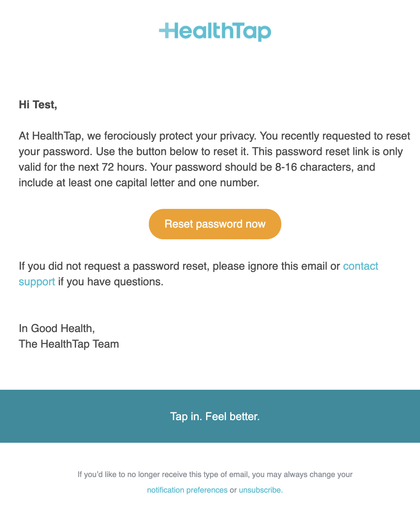
Task: Click 'Use the button below to reset it'
Action: pyautogui.click(x=172, y=152)
